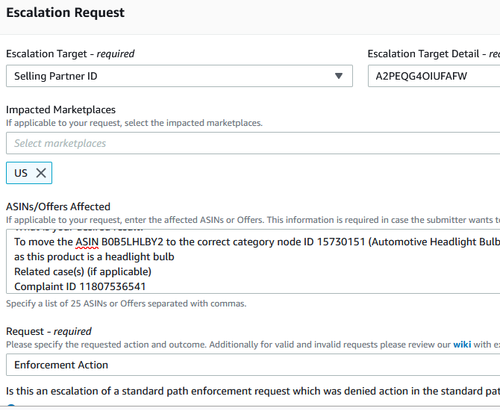Screen dimensions: 500x410
Task: Click the ASINs/Offers Affected label
Action: 58,207
